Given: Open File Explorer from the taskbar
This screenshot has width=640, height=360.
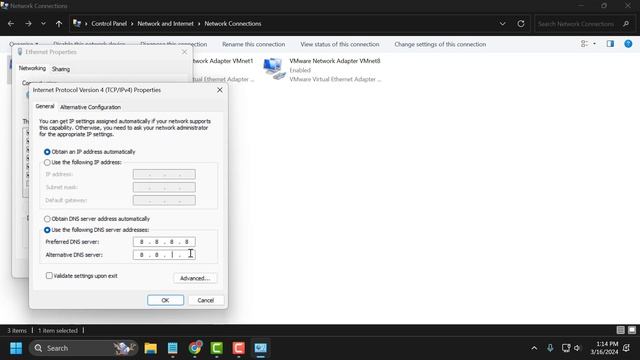Looking at the screenshot, I should pos(151,348).
